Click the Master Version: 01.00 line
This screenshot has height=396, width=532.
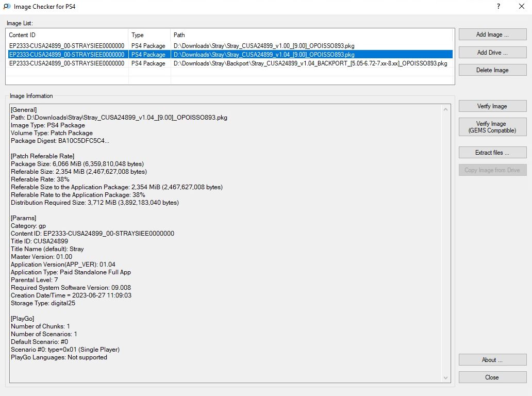pos(41,257)
